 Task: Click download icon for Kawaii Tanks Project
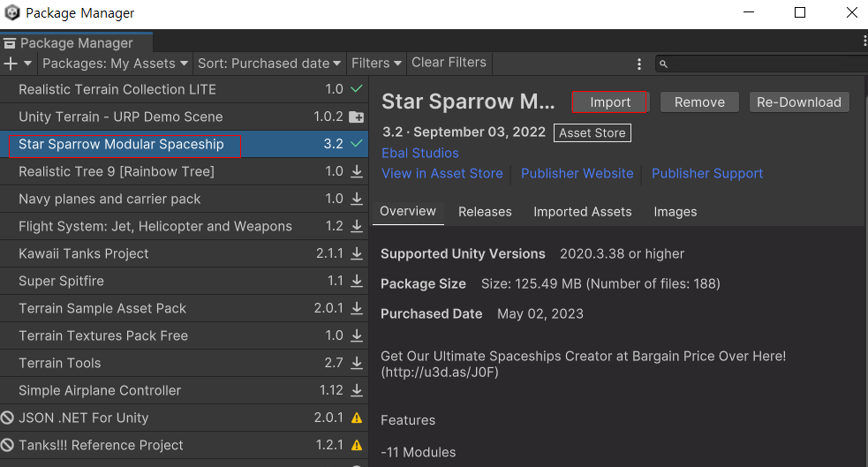(x=357, y=253)
